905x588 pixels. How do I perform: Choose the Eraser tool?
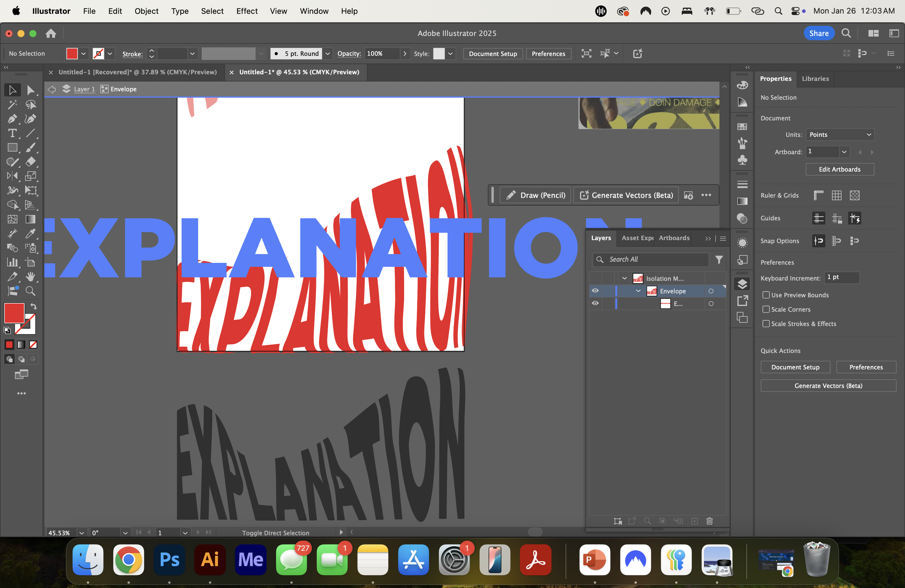(31, 161)
